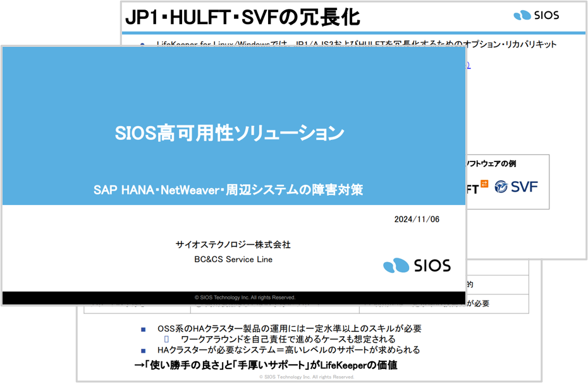
Task: Click the SVF product logo
Action: point(516,187)
